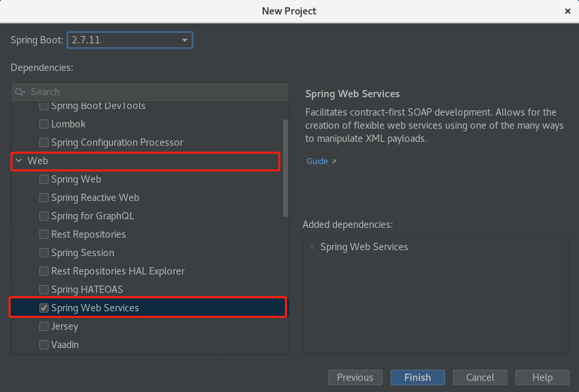
Task: Tick the Spring HATEOAS checkbox
Action: coord(44,290)
